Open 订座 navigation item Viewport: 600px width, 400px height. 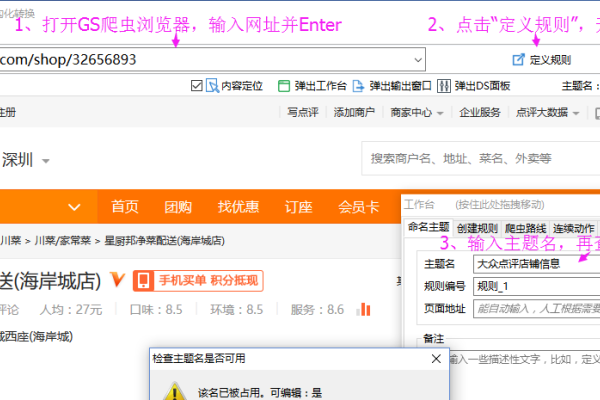(x=298, y=207)
